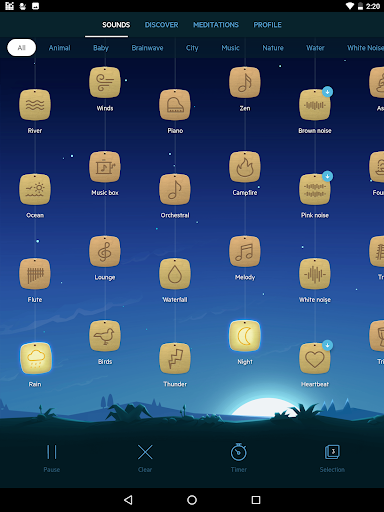This screenshot has width=384, height=512.
Task: Select the Winds sound tile
Action: pyautogui.click(x=105, y=82)
